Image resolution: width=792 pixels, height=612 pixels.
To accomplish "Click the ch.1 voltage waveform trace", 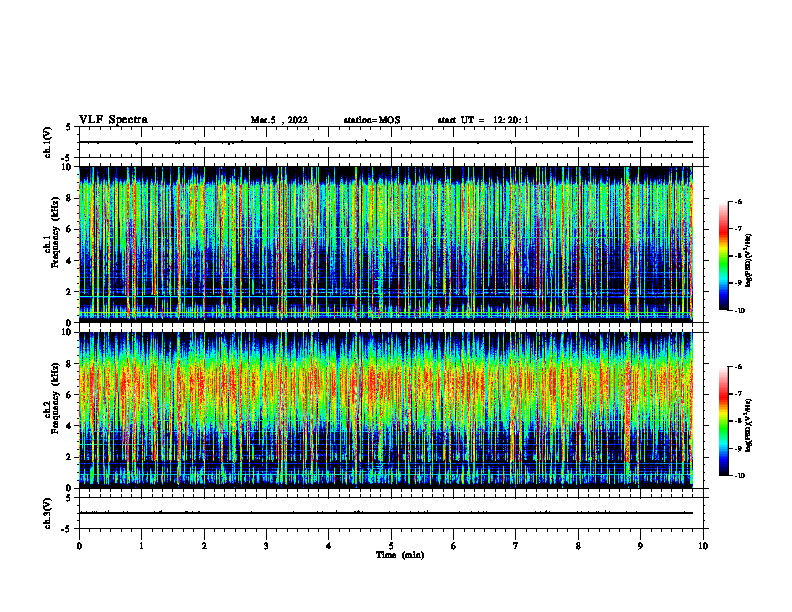I will tap(386, 142).
